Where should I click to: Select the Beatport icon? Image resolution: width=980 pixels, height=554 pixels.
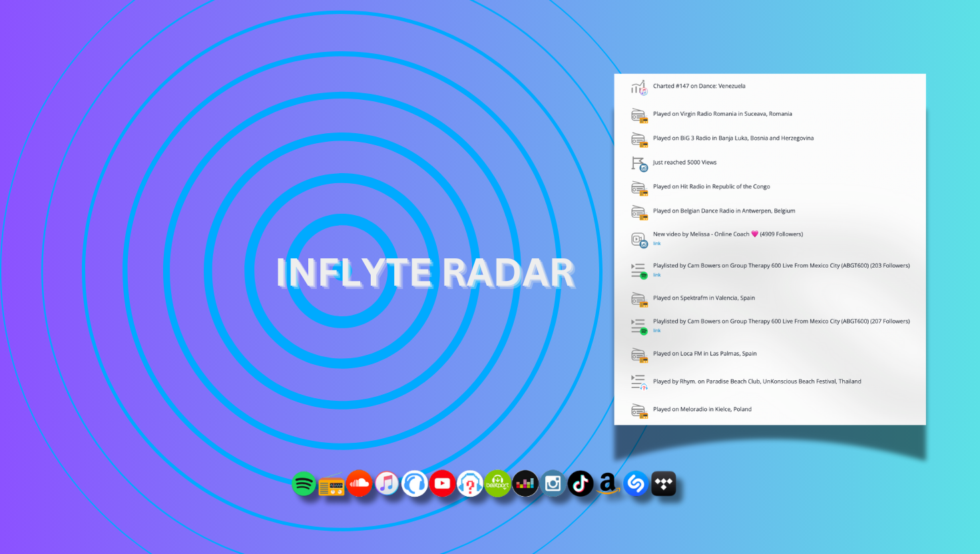[497, 483]
